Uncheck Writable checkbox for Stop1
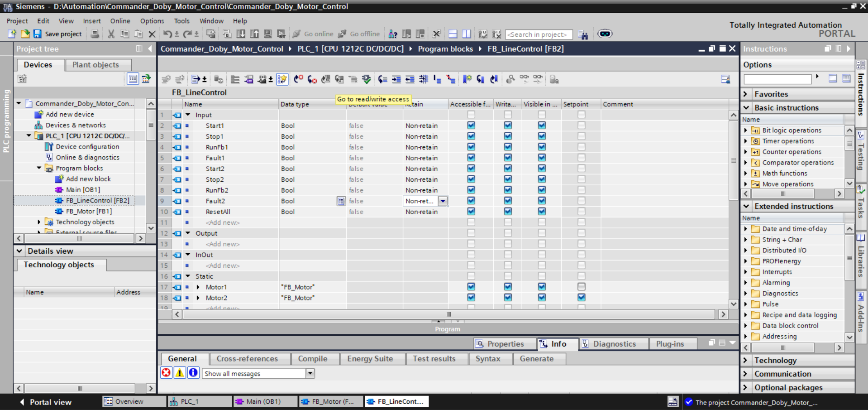This screenshot has width=868, height=410. pos(508,136)
